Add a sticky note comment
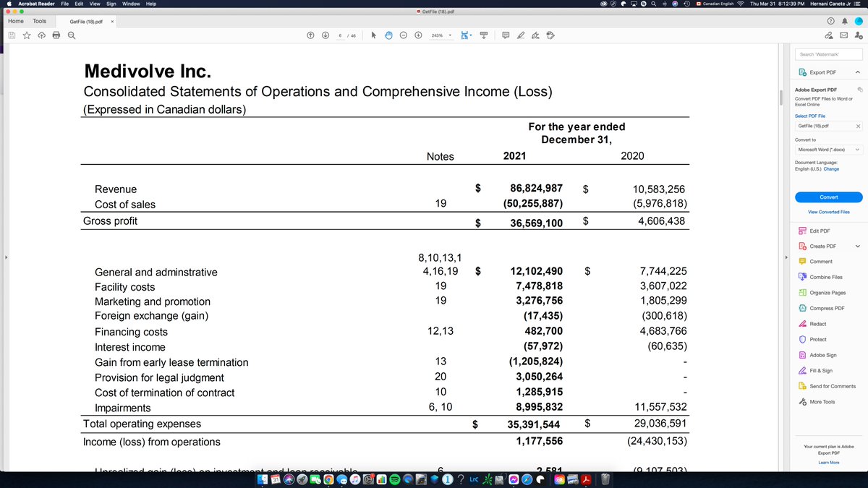The height and width of the screenshot is (488, 868). pyautogui.click(x=506, y=35)
